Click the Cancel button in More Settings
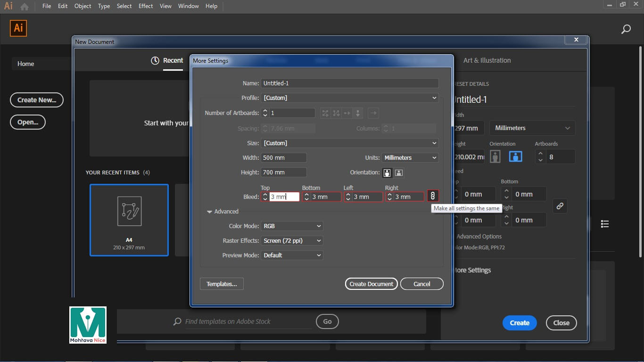Screen dimensions: 644x362 [x=421, y=284]
